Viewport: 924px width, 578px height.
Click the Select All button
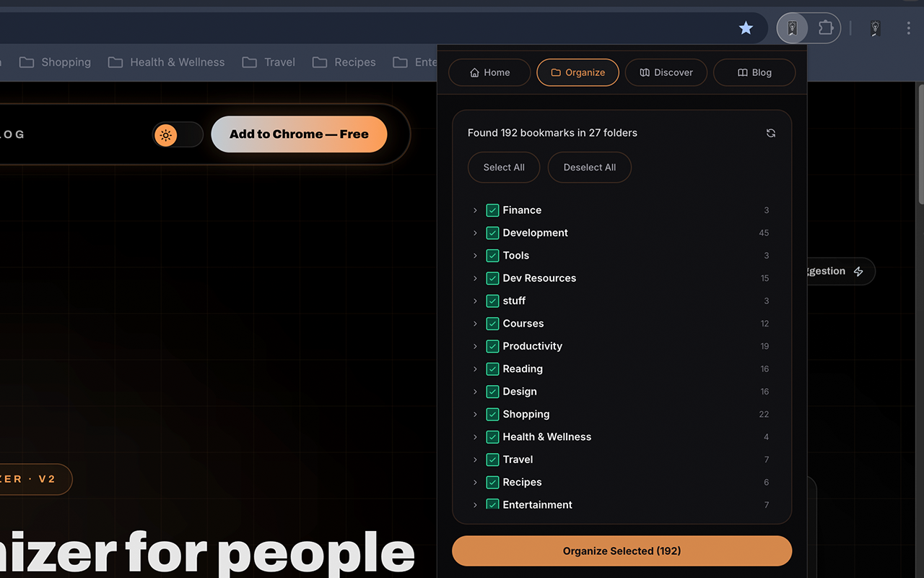(x=504, y=168)
